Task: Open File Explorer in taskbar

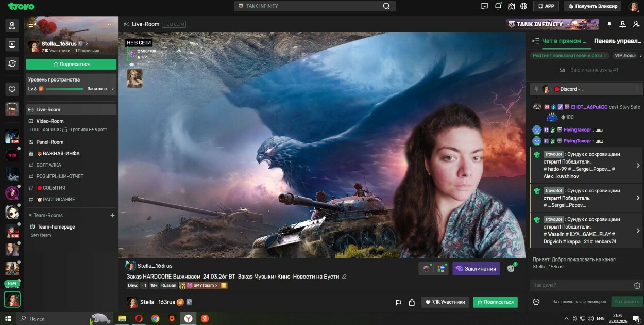Action: coord(122,318)
